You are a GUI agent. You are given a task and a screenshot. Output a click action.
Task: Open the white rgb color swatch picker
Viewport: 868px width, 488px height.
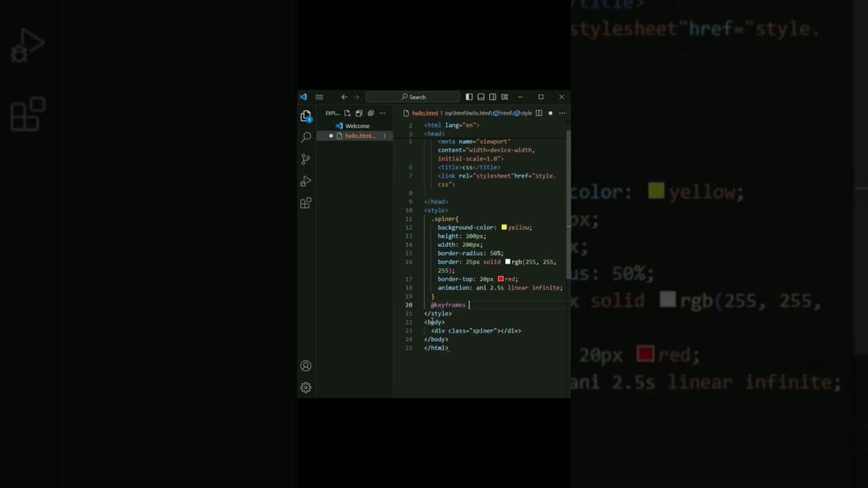(x=507, y=262)
